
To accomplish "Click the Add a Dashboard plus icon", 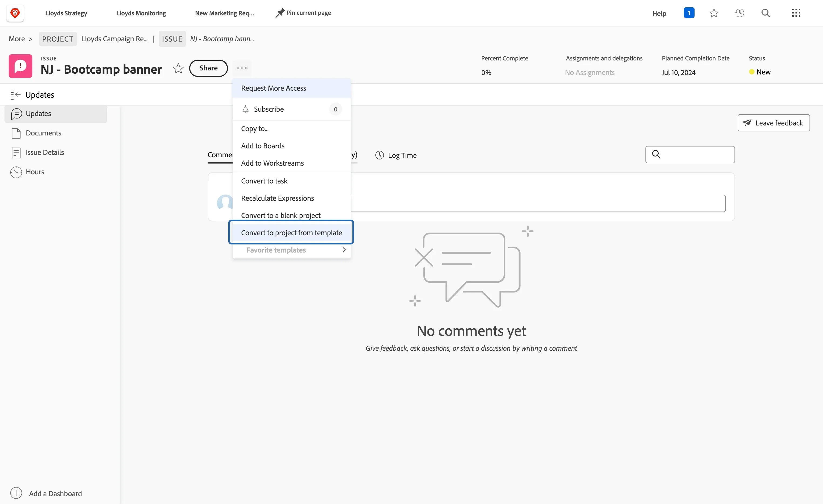I will [16, 493].
